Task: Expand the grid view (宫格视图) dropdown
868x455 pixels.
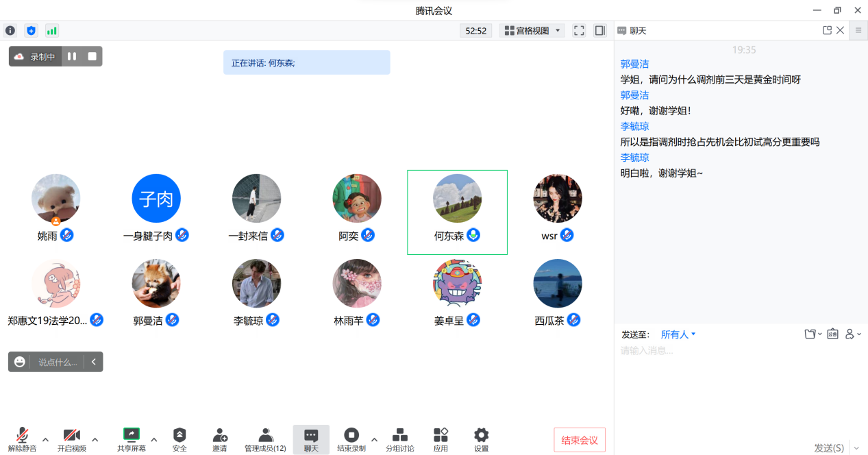Action: [x=532, y=31]
